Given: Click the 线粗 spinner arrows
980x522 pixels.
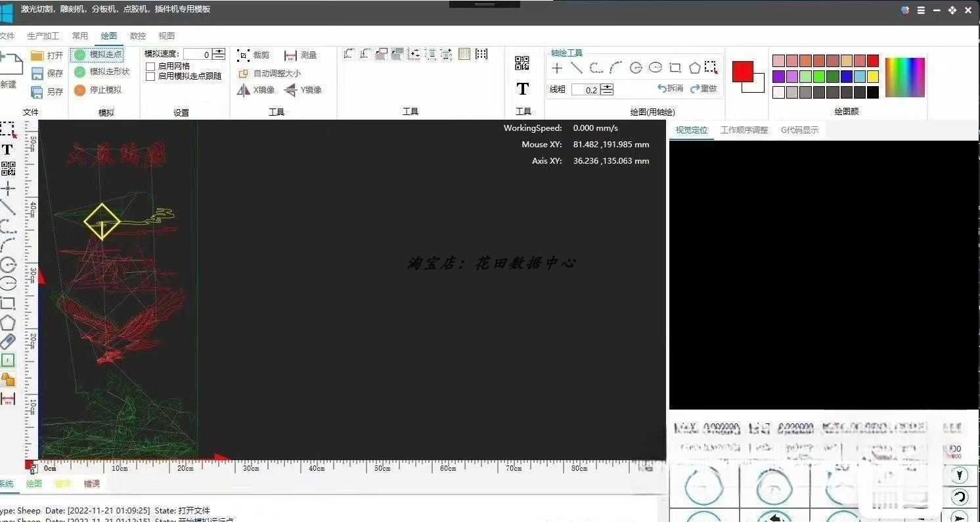Looking at the screenshot, I should coord(608,89).
